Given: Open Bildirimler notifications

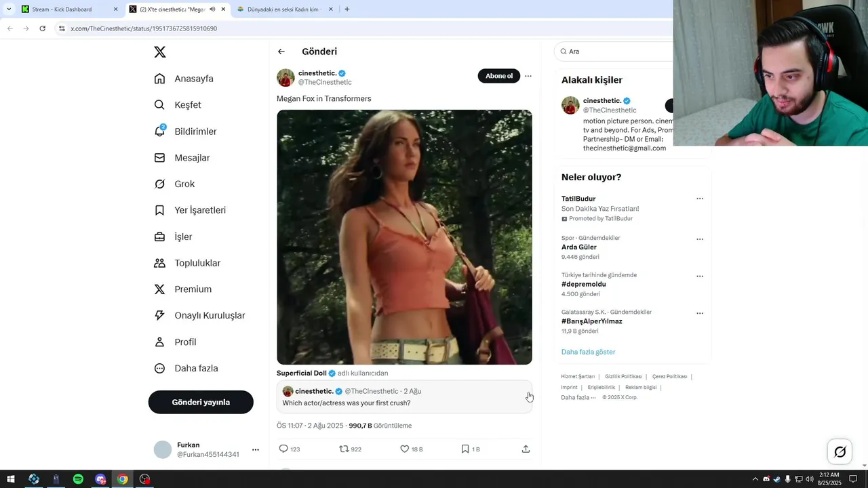Looking at the screenshot, I should (186, 131).
